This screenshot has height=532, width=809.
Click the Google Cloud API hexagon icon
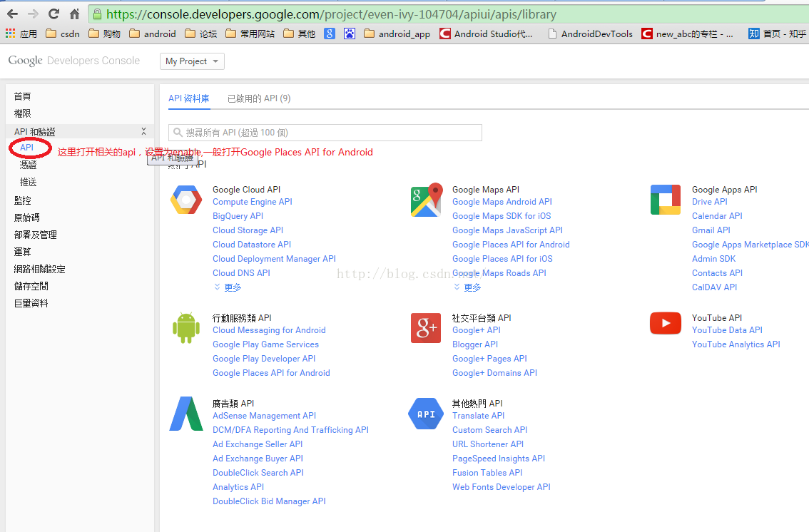point(186,200)
